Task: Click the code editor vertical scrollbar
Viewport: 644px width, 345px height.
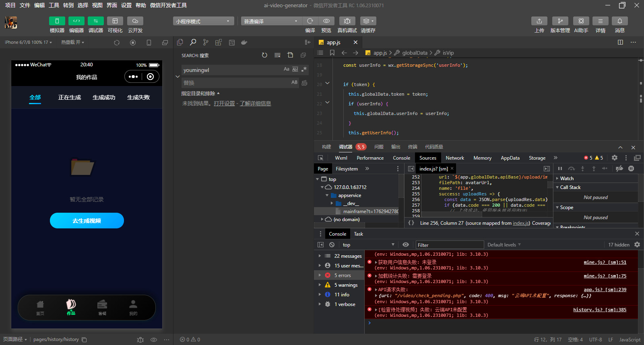Action: [640, 99]
